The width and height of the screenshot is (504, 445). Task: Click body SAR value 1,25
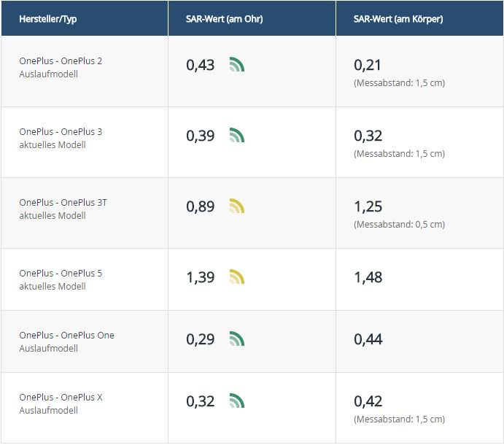click(x=368, y=206)
